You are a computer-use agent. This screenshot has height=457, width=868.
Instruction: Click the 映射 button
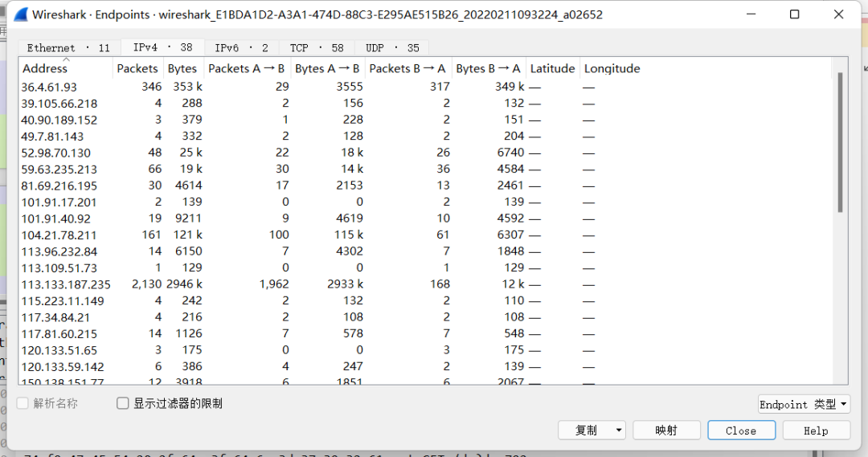click(x=666, y=430)
